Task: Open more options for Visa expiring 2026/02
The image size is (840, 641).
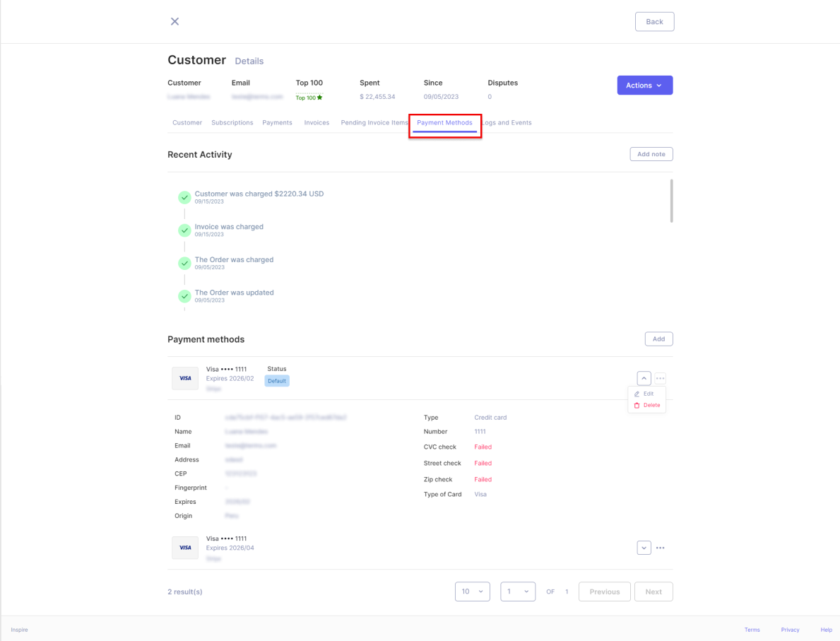Action: coord(660,378)
